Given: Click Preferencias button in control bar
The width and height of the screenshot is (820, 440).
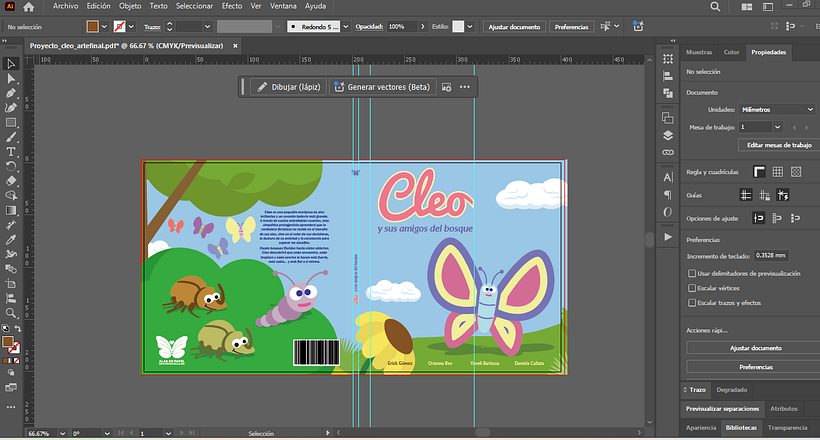Looking at the screenshot, I should click(571, 27).
